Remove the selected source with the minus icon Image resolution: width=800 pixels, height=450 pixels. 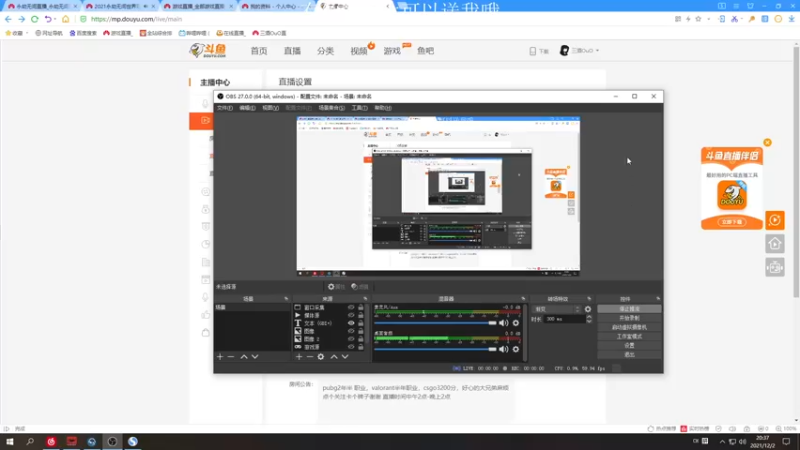310,357
